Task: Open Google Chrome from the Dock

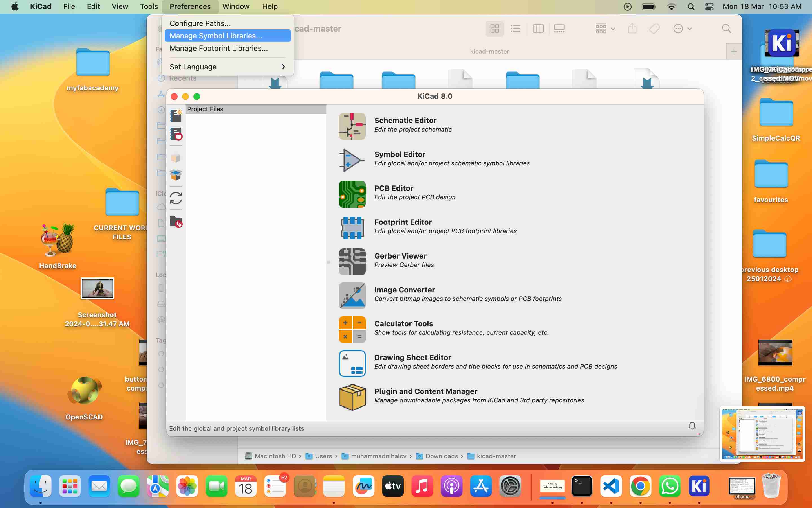Action: [x=640, y=486]
